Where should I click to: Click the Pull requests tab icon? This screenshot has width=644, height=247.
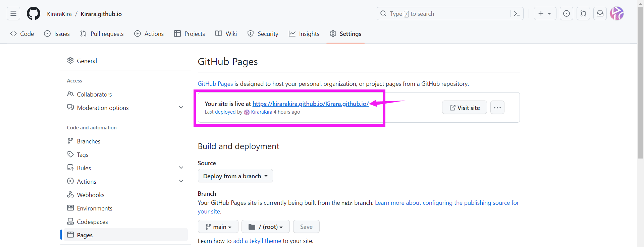83,34
